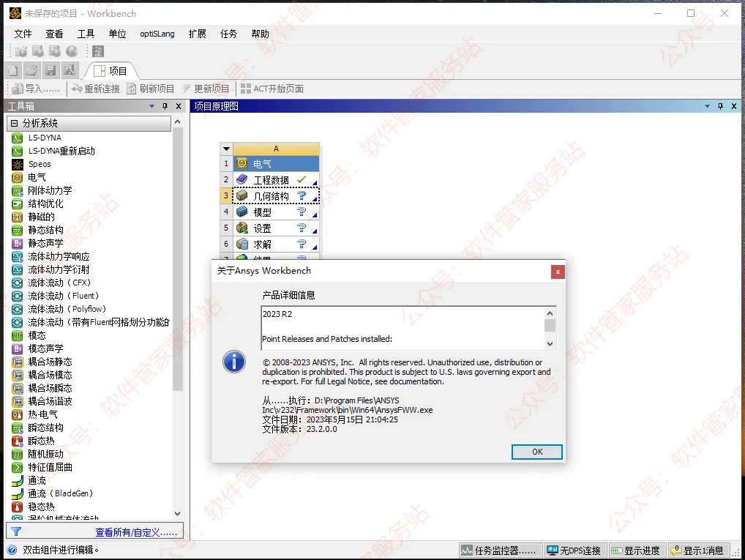This screenshot has height=560, width=745.
Task: Select the Speos icon in toolbox
Action: point(17,165)
